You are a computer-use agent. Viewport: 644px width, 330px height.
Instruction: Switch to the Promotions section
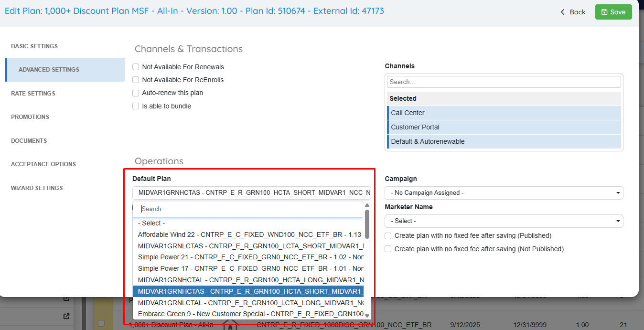pos(30,117)
